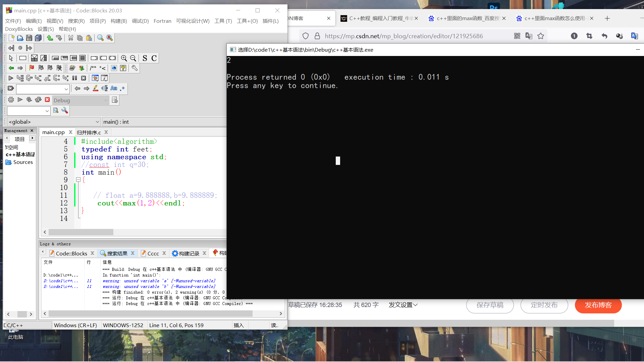Click the 保存草稿 button

(490, 305)
